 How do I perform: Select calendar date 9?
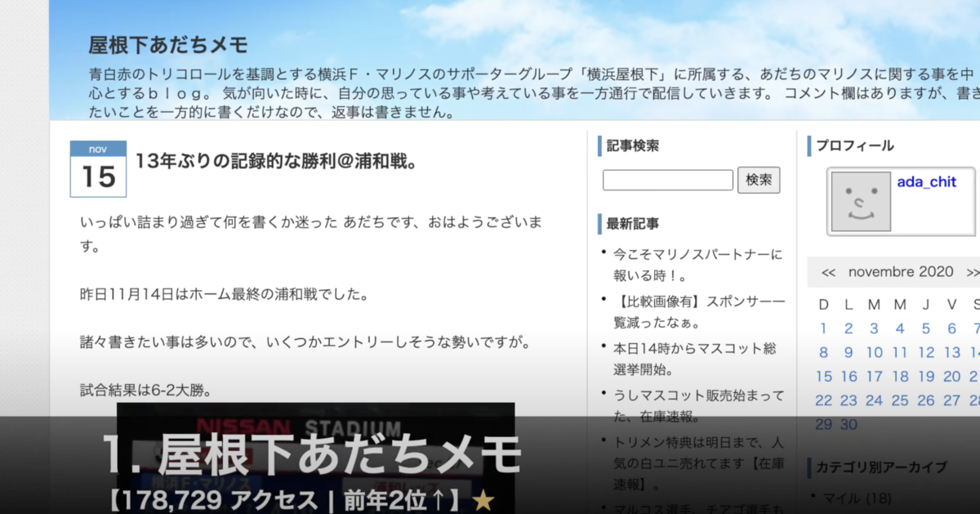[849, 353]
